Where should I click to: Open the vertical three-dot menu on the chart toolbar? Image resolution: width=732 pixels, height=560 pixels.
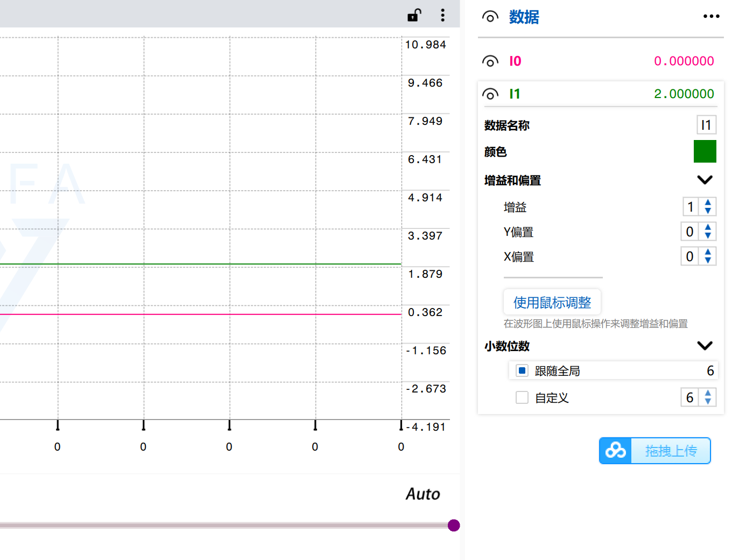(x=442, y=15)
